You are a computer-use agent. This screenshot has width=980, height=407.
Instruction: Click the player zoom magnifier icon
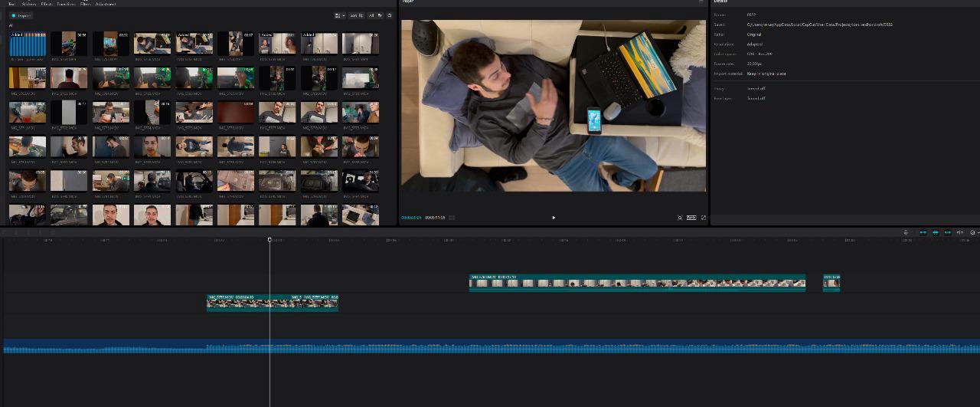point(680,218)
